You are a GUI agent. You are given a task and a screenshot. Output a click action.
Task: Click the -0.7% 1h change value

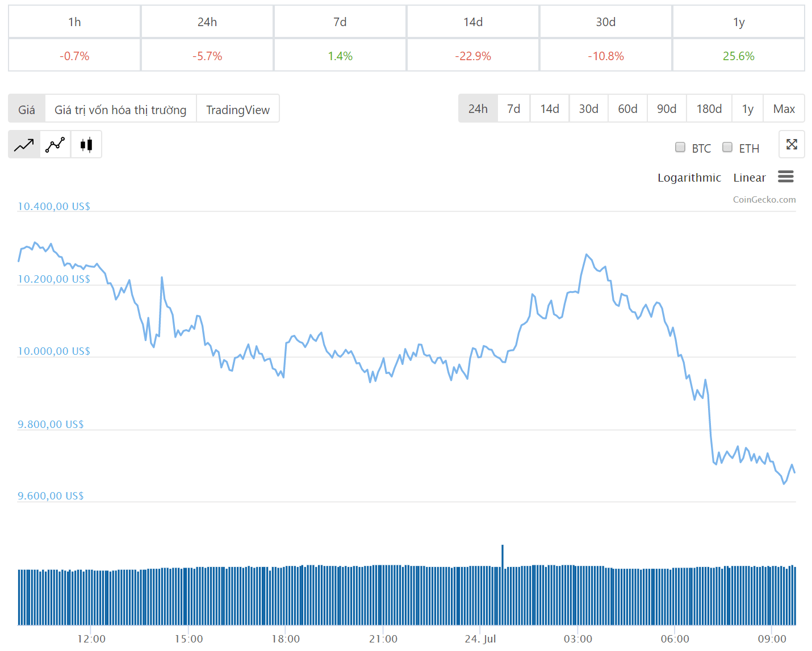[74, 56]
